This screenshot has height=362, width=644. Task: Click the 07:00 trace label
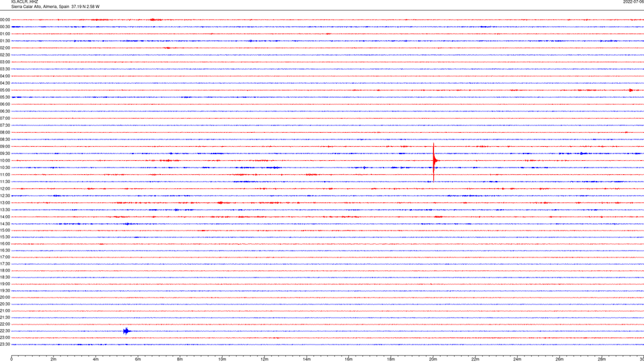(5, 118)
